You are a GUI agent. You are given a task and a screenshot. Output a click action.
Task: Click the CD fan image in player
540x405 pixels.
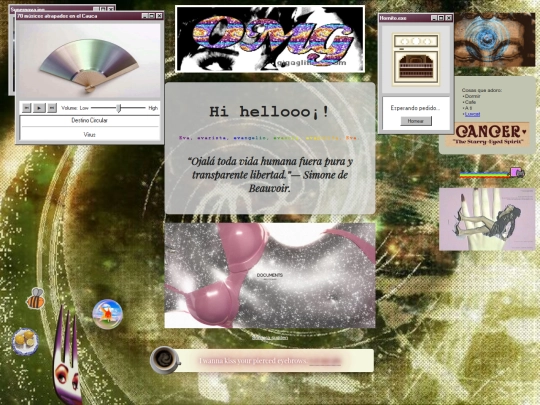click(89, 62)
